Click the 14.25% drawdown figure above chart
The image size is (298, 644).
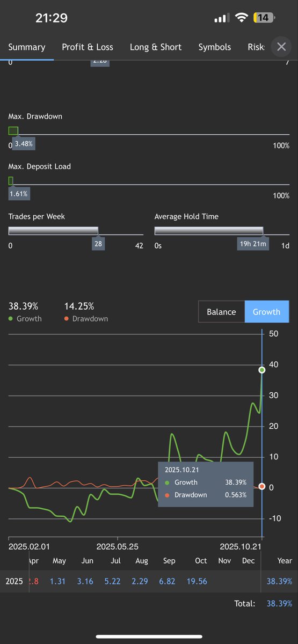[79, 306]
